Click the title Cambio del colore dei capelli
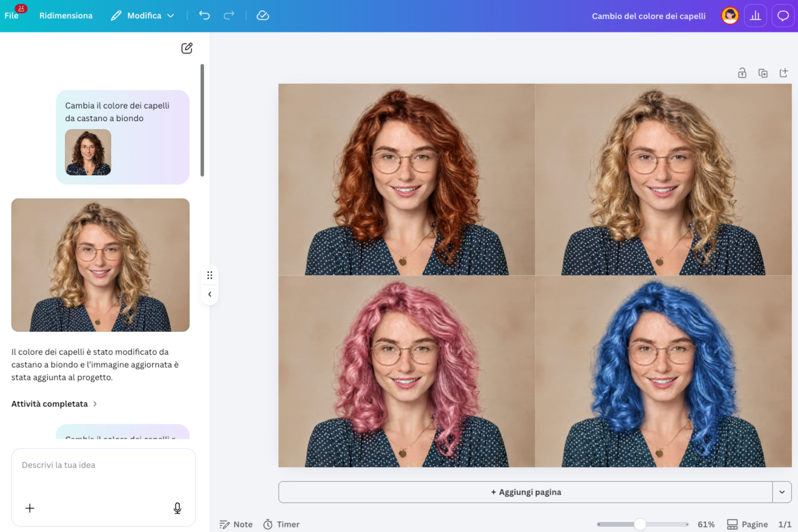The height and width of the screenshot is (532, 798). click(x=648, y=16)
